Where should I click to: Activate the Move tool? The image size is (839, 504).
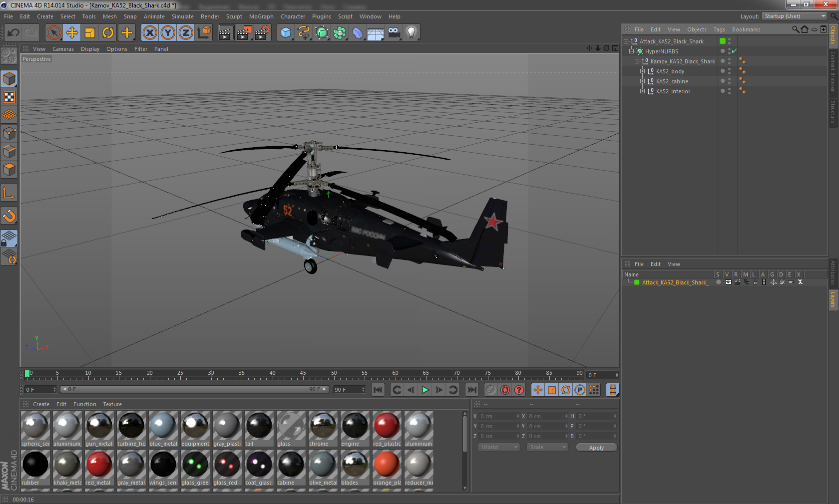pos(72,33)
